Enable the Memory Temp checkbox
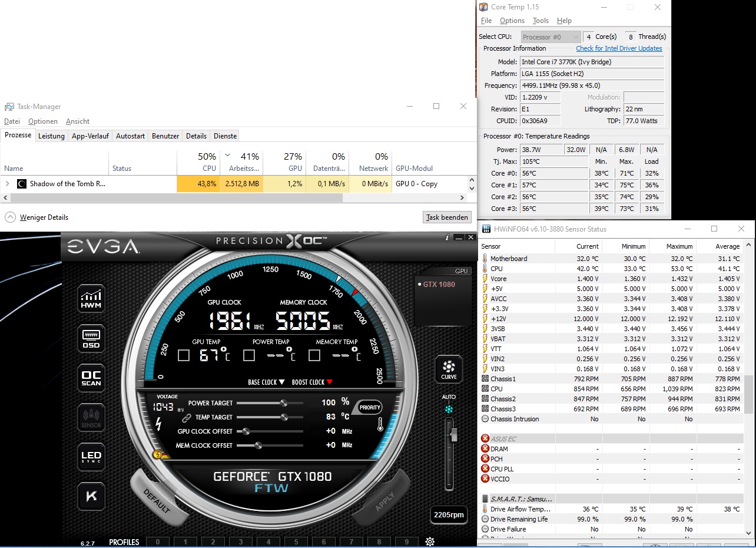This screenshot has width=756, height=548. (x=314, y=355)
